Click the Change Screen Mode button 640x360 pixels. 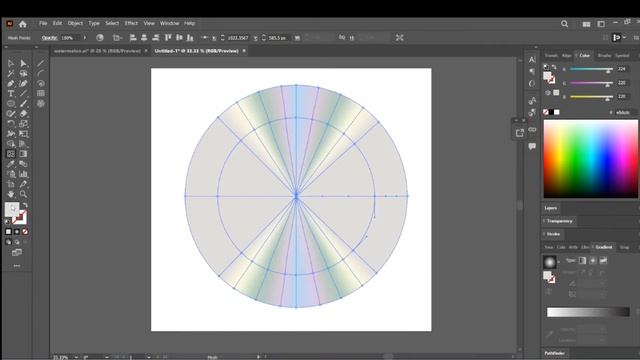click(x=17, y=253)
